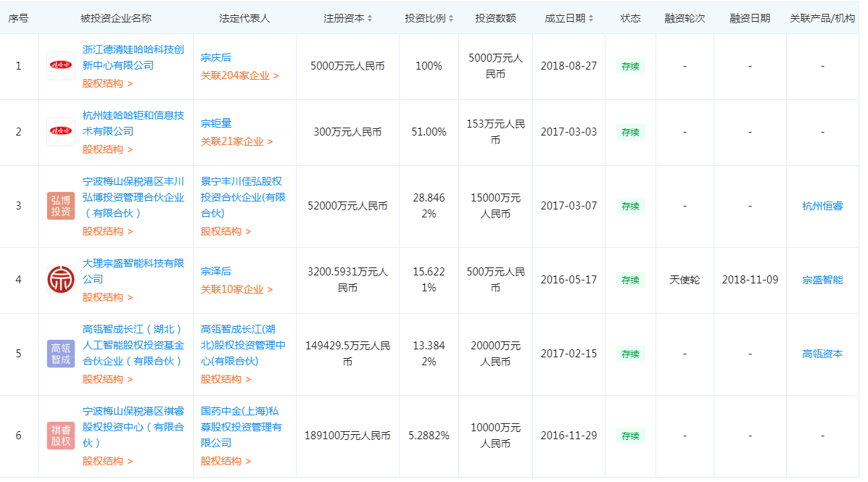Click the 大理宗盛智能 red circular logo
Image resolution: width=868 pixels, height=482 pixels.
[x=61, y=280]
